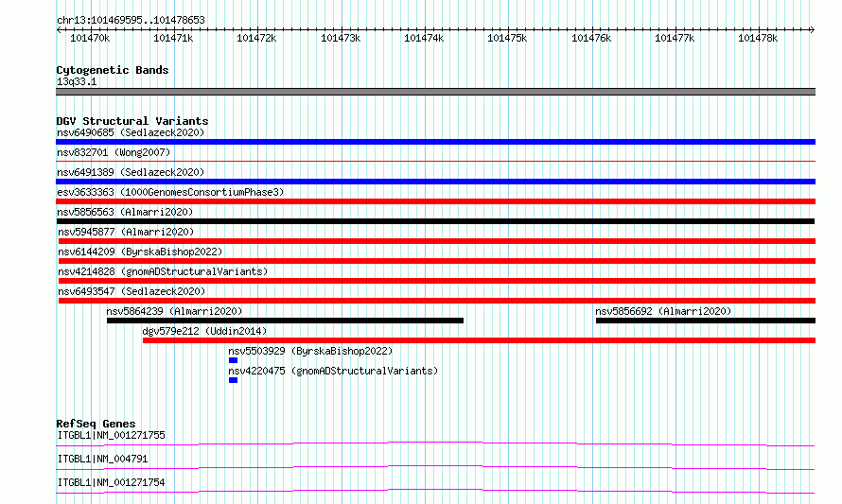The height and width of the screenshot is (504, 842).
Task: Open the ITGBL1|NM_001271755 gene label
Action: click(x=111, y=435)
